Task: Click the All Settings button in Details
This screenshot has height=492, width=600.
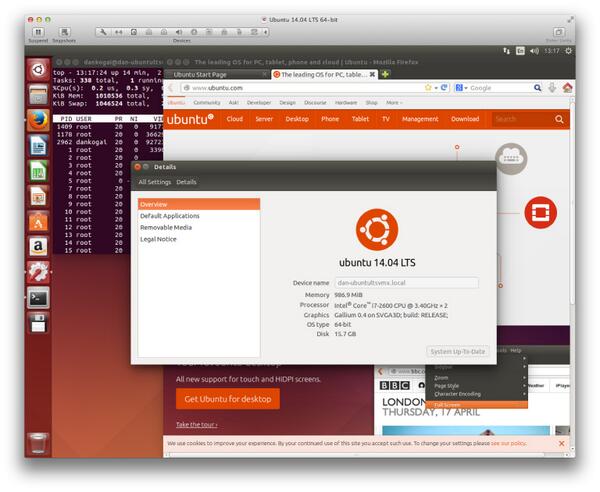Action: click(155, 182)
